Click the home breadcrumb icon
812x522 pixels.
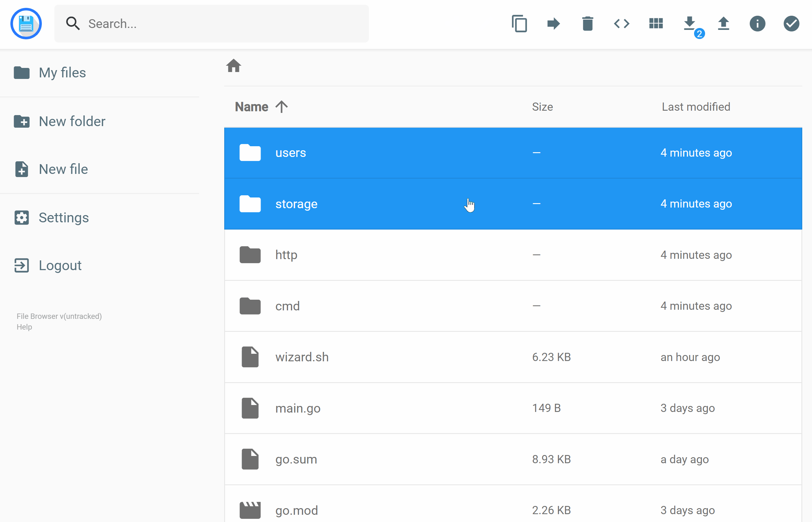(x=234, y=66)
